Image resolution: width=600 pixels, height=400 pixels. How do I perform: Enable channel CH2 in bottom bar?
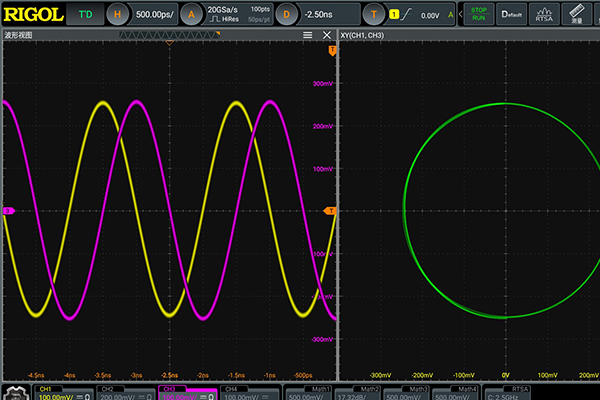click(x=126, y=391)
